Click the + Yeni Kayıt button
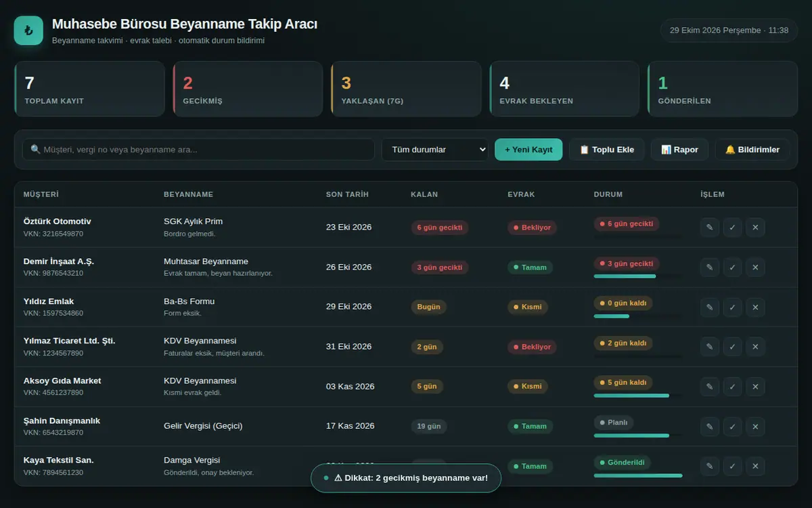The height and width of the screenshot is (508, 812). pos(528,150)
